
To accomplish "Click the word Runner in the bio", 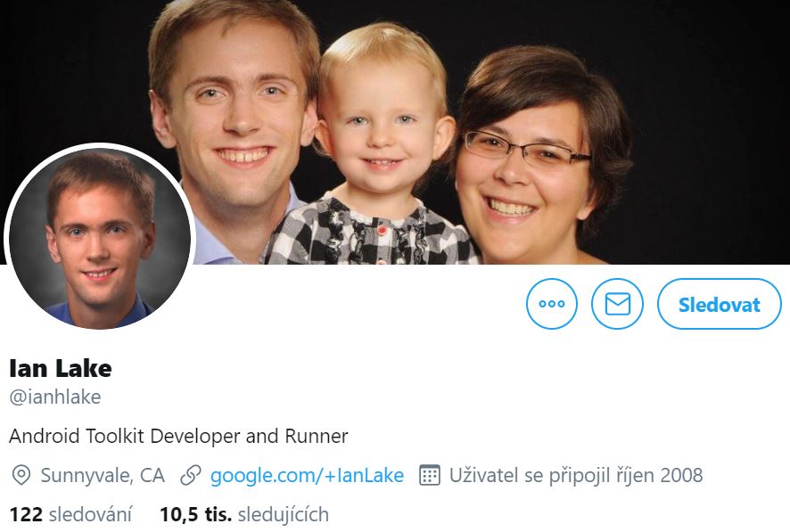I will pyautogui.click(x=317, y=436).
